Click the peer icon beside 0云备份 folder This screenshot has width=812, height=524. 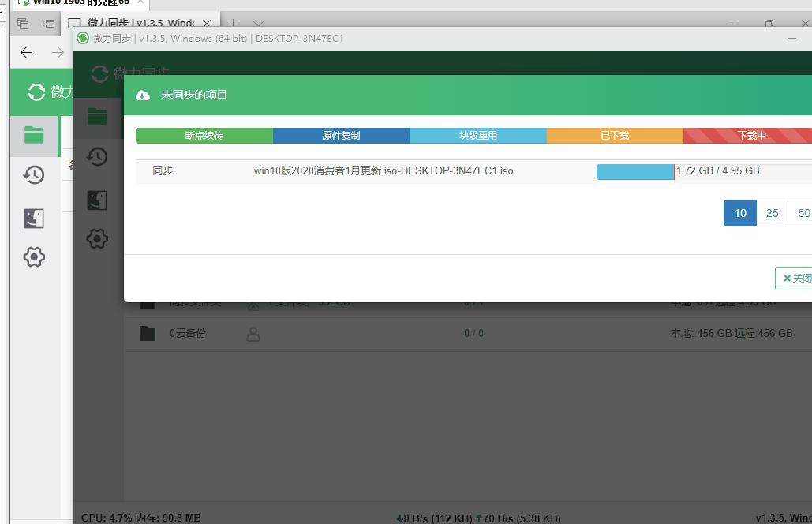(x=253, y=334)
